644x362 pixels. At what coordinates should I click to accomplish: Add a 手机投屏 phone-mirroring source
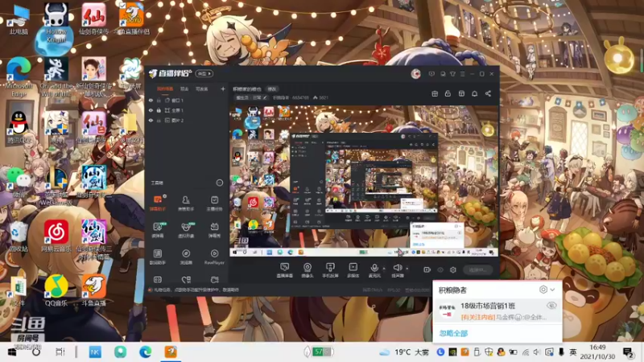330,270
